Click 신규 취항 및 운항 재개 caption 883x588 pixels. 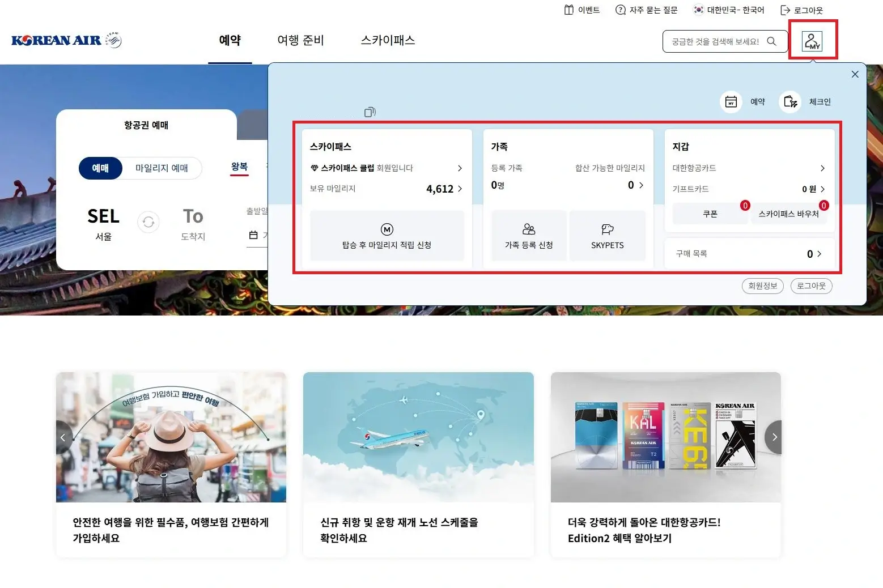pos(399,530)
